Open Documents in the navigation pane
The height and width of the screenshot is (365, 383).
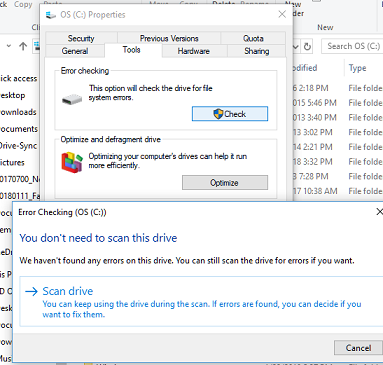click(x=19, y=129)
